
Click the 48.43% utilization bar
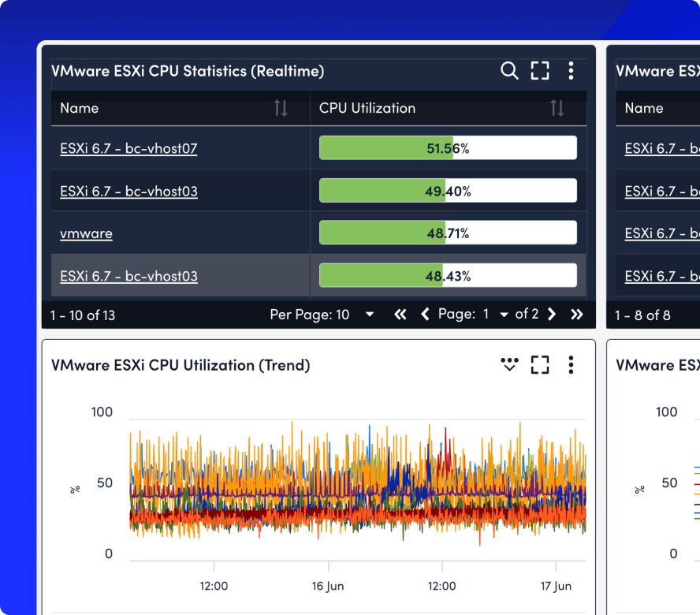(448, 275)
